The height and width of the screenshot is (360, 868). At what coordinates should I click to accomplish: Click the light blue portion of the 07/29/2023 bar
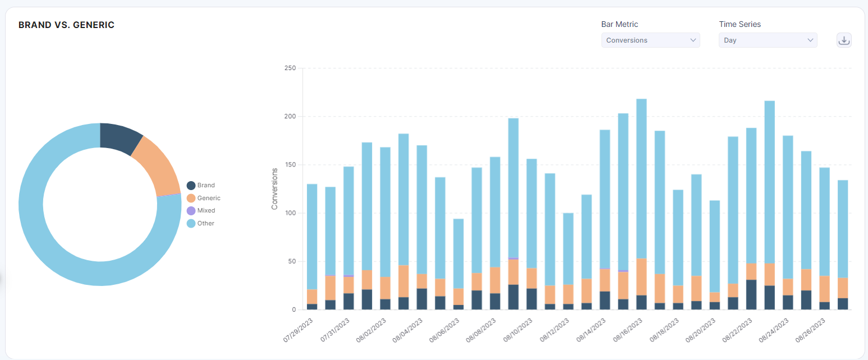[312, 236]
